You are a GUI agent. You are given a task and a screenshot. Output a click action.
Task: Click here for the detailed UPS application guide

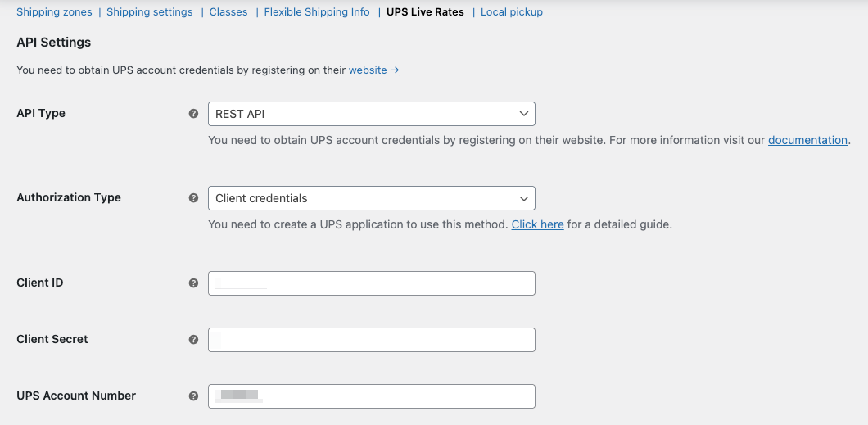click(538, 224)
